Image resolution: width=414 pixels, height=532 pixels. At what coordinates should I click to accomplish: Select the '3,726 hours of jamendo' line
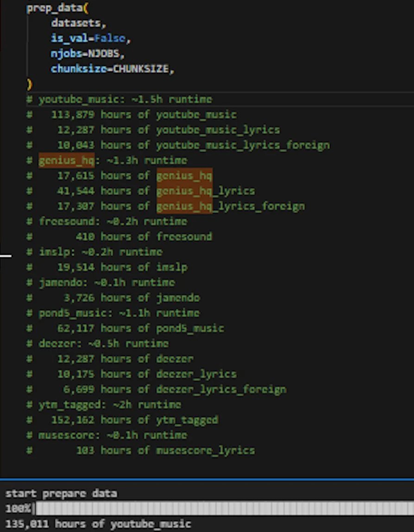(x=113, y=298)
